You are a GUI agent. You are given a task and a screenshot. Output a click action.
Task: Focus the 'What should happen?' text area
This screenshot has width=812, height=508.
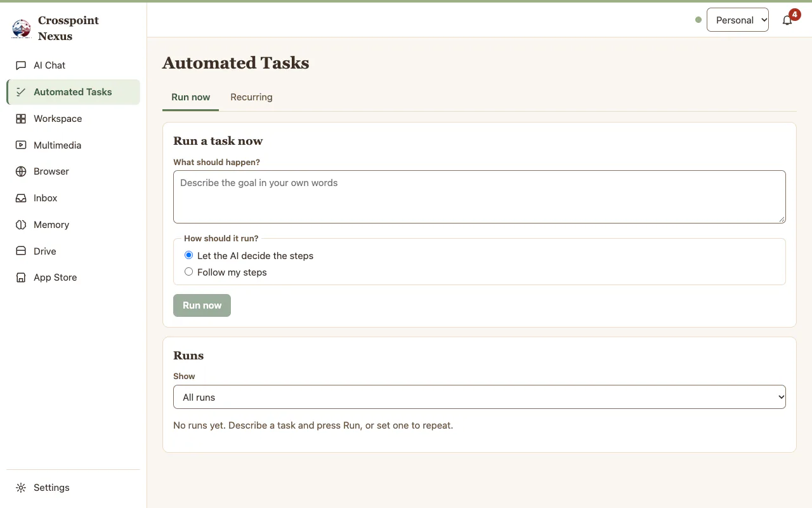coord(480,197)
